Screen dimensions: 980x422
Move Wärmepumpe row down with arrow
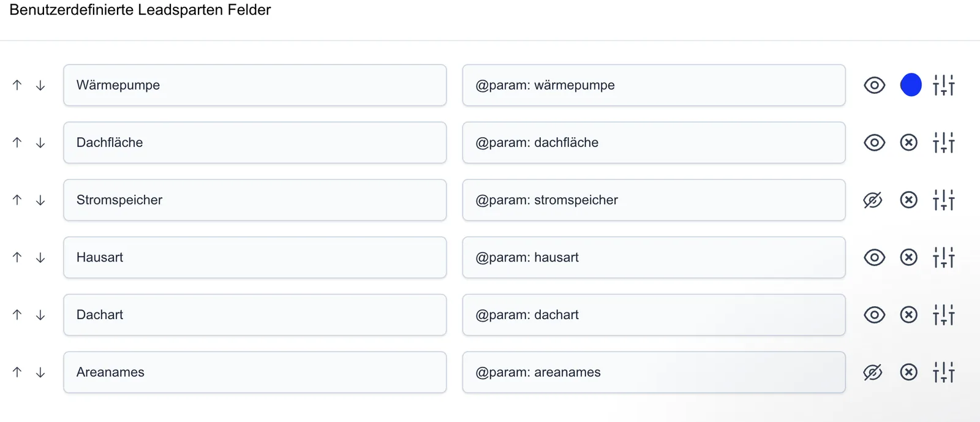[40, 85]
